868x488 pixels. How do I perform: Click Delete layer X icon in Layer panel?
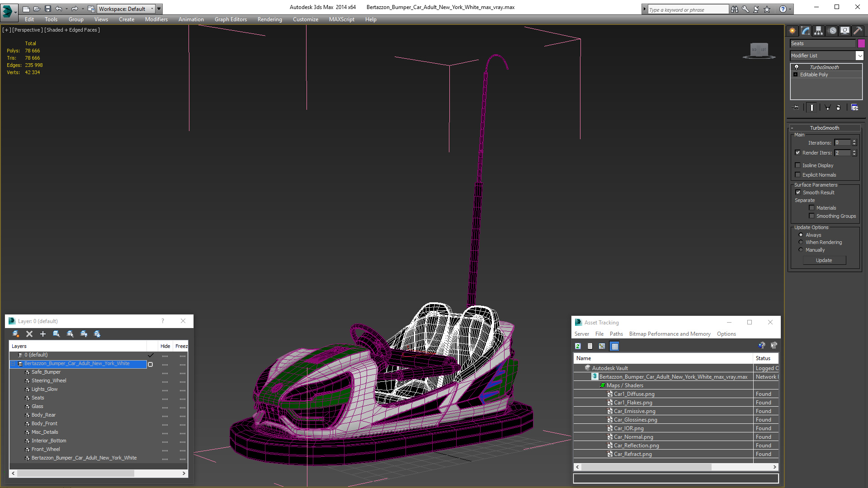[x=29, y=334]
